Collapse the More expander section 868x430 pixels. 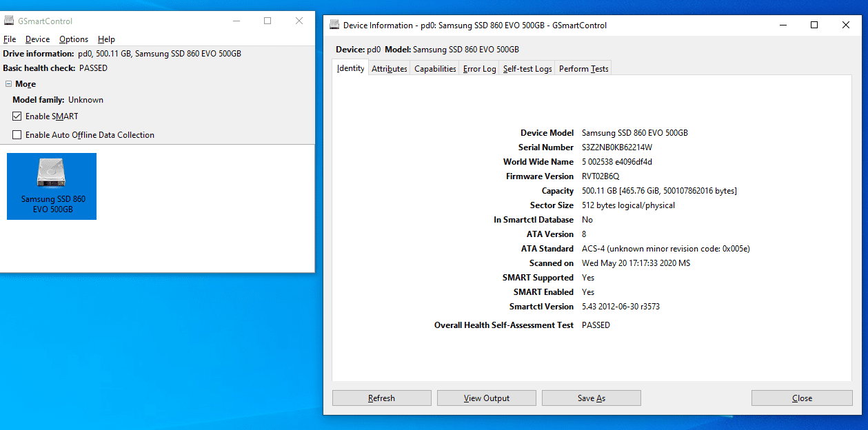9,84
